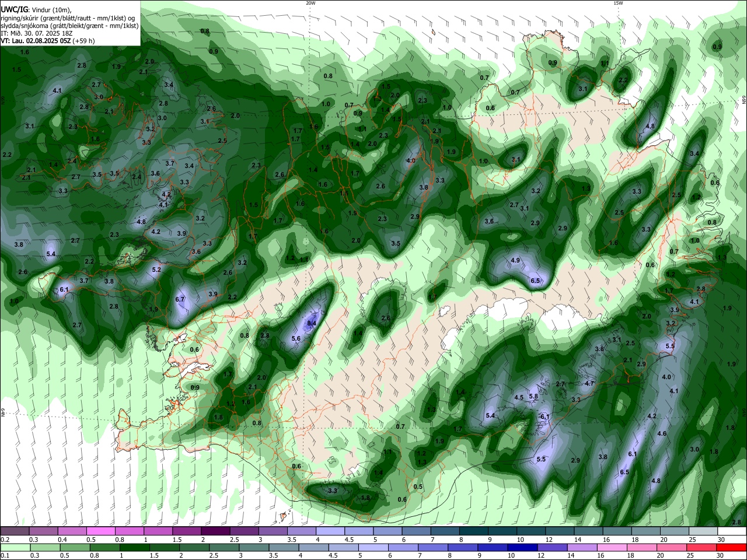Select darkest green swatch between lower-row 1 and 1.5
The height and width of the screenshot is (560, 747).
click(x=134, y=547)
